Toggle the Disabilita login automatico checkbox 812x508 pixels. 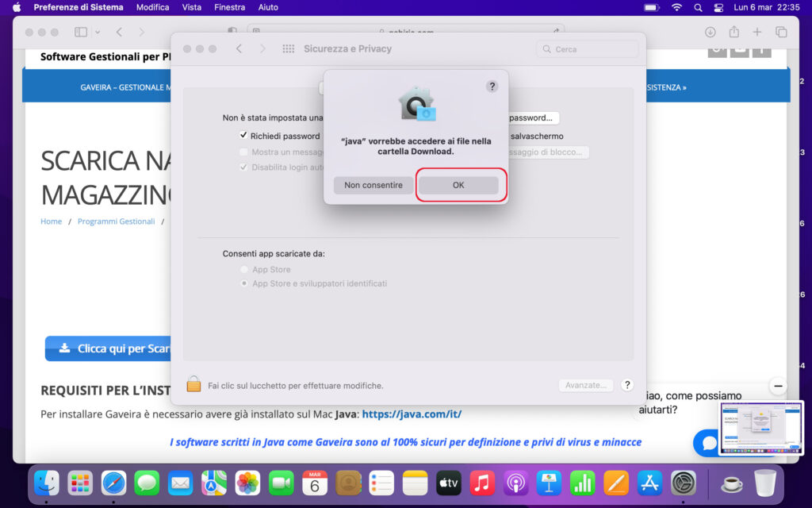[x=243, y=167]
